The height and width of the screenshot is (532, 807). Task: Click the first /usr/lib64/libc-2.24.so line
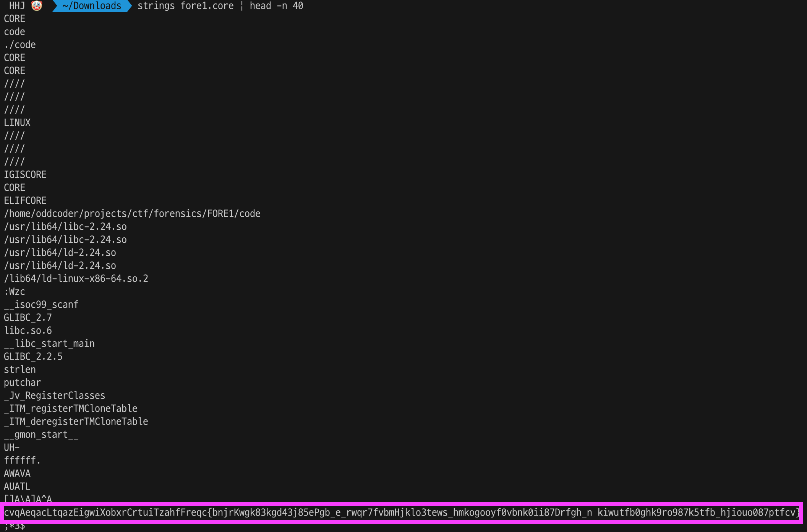click(x=65, y=227)
